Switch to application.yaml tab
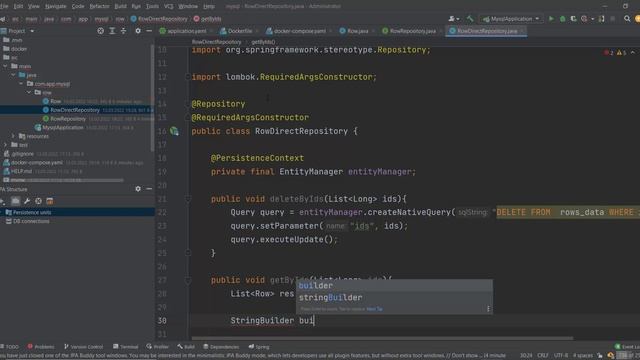The image size is (640, 360). 186,31
